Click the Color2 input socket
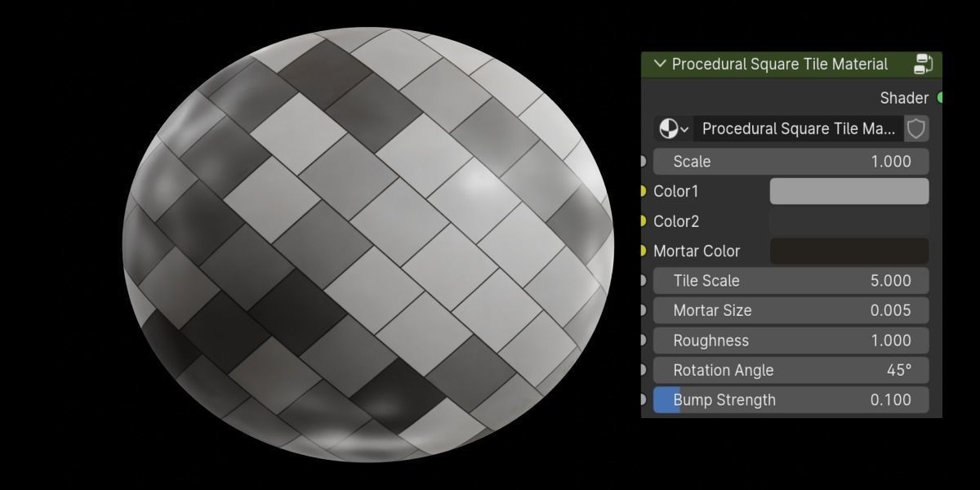The width and height of the screenshot is (980, 490). tap(643, 221)
